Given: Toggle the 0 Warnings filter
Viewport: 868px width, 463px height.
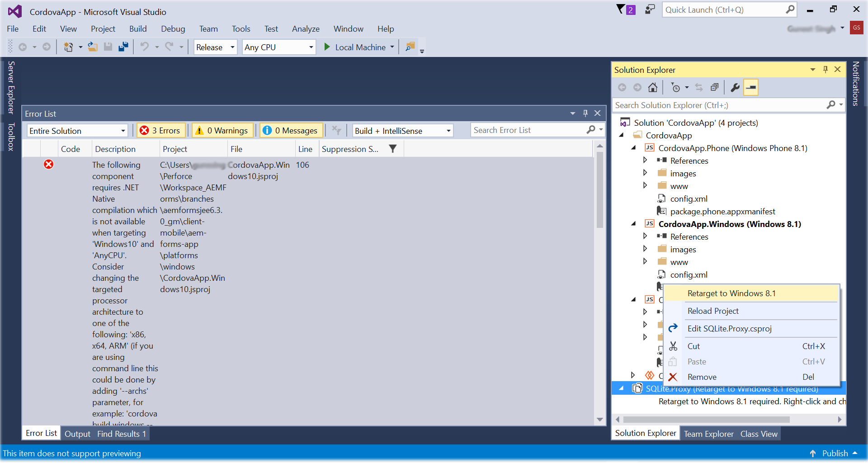Looking at the screenshot, I should point(223,130).
